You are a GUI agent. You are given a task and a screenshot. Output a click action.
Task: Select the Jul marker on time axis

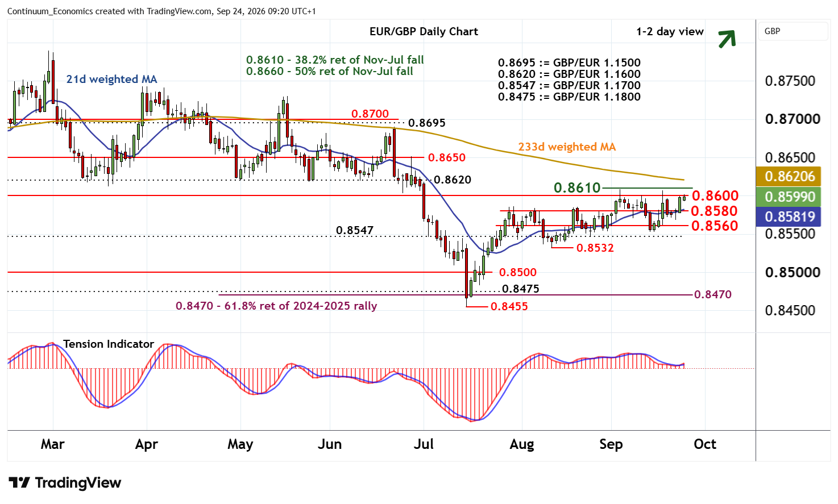[x=424, y=444]
